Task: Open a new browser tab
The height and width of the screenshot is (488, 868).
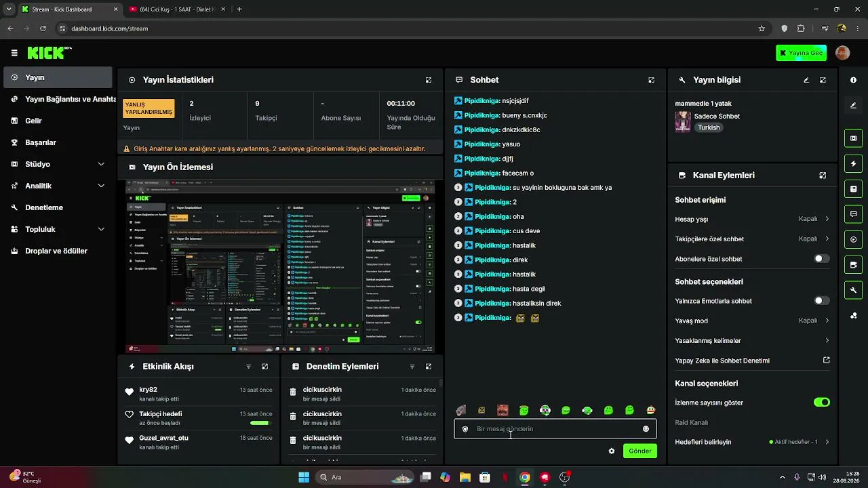Action: 239,9
